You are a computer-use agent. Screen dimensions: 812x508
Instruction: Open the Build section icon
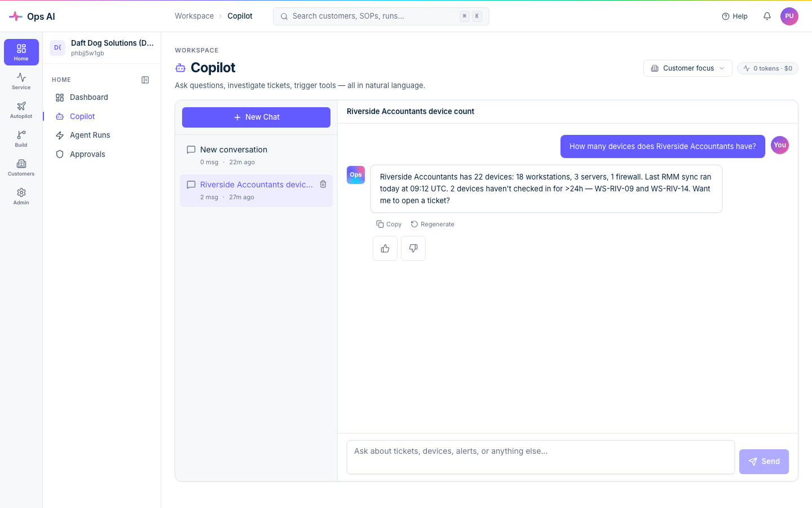click(21, 138)
